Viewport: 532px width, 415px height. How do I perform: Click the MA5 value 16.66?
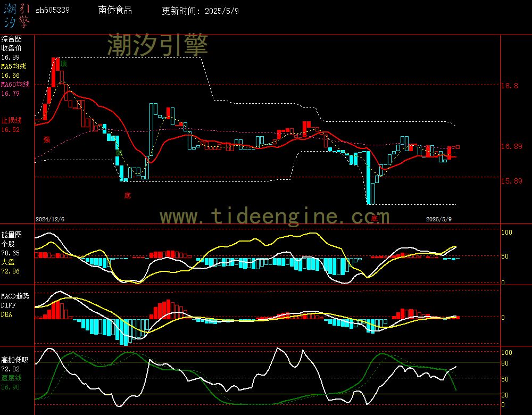point(11,76)
